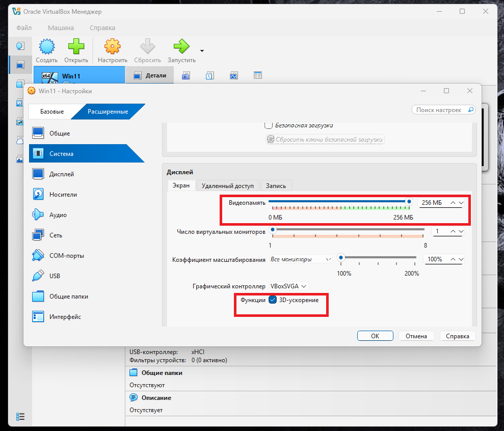Open Дисплей section in settings sidebar
This screenshot has width=504, height=431.
(x=61, y=174)
